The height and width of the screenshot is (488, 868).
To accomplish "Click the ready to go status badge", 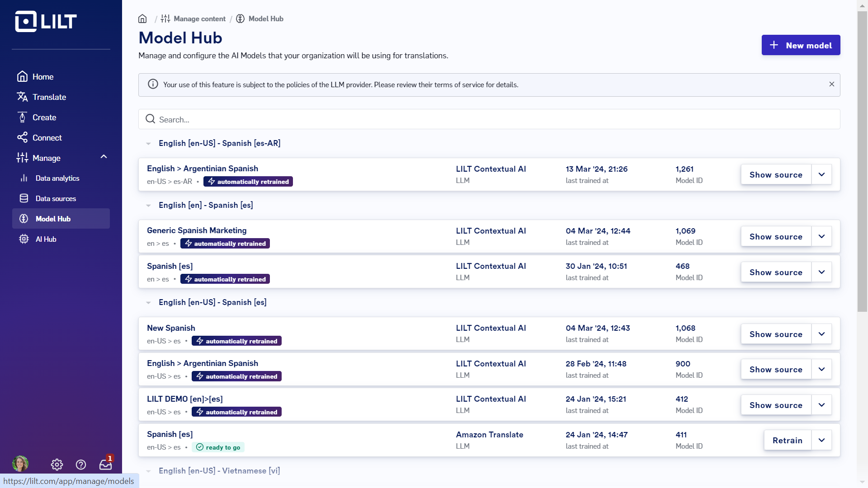I will click(218, 447).
